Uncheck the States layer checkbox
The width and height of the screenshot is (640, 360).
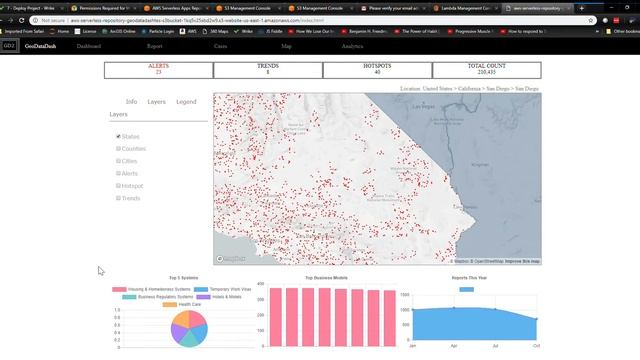[x=118, y=136]
